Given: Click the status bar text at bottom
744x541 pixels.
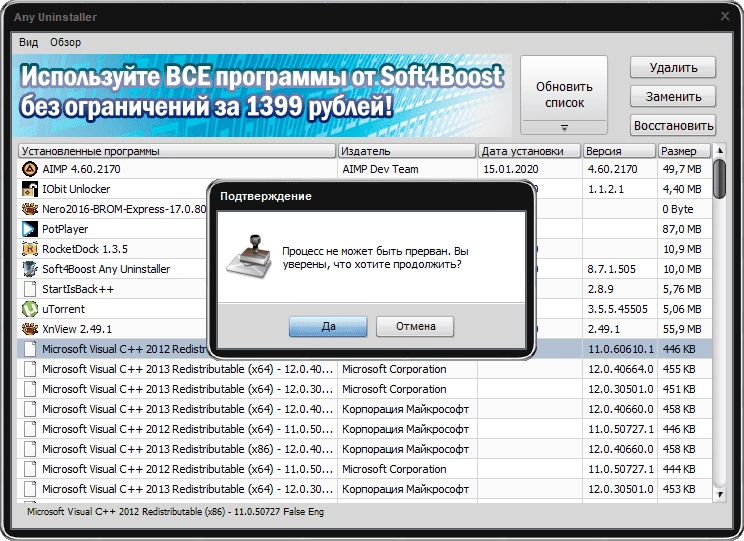Looking at the screenshot, I should coord(175,512).
